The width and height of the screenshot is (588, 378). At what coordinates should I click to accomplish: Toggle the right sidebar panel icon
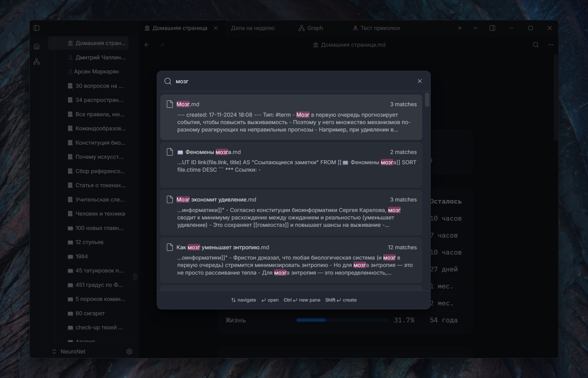[492, 28]
